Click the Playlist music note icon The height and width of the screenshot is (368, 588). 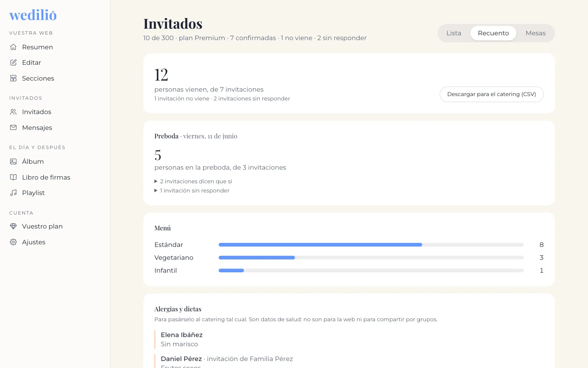[13, 193]
